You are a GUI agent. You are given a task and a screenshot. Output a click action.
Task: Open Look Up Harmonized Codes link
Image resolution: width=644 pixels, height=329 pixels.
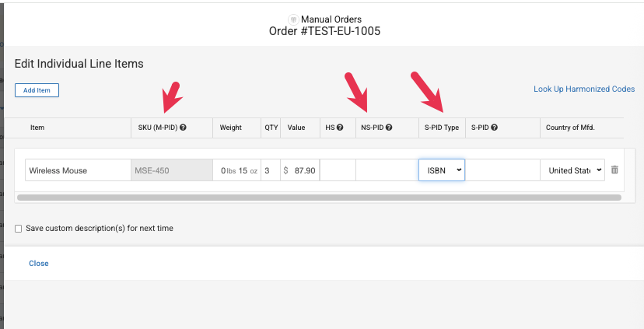tap(584, 89)
